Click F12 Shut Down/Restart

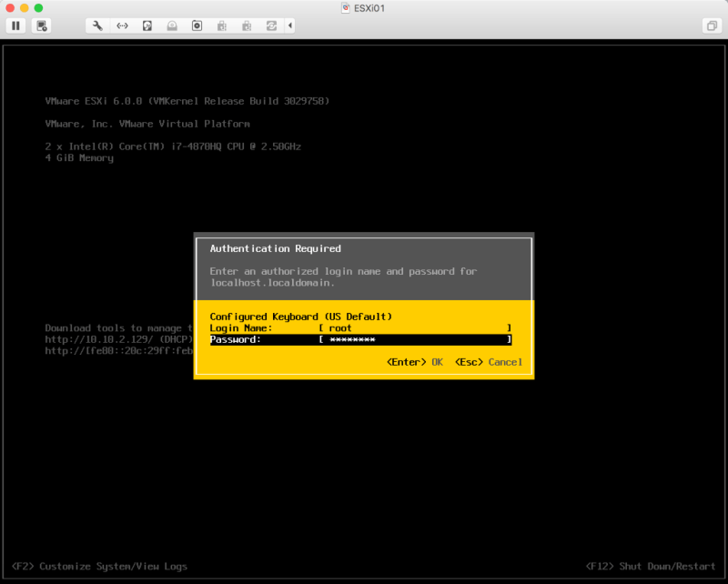pos(650,566)
